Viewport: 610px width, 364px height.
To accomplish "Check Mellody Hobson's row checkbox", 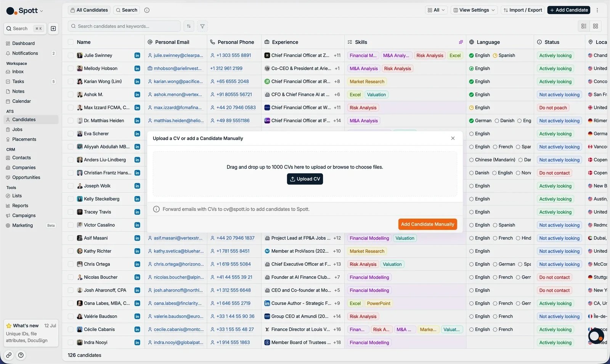I will tap(71, 69).
